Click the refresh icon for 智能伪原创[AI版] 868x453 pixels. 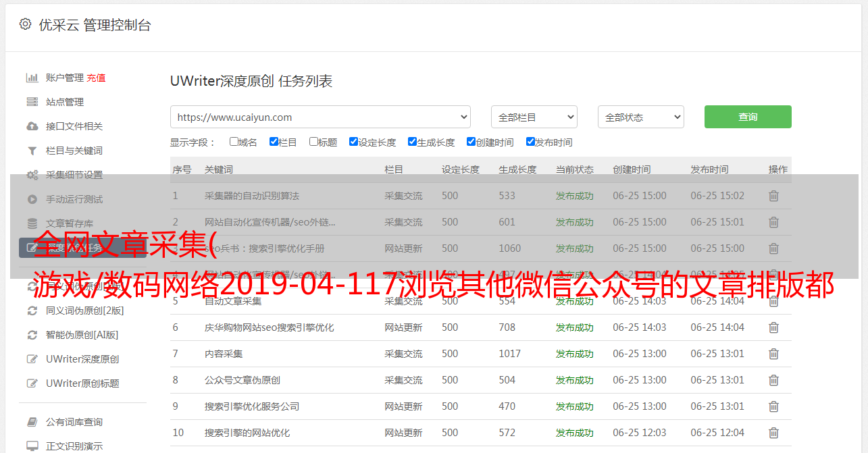(32, 335)
